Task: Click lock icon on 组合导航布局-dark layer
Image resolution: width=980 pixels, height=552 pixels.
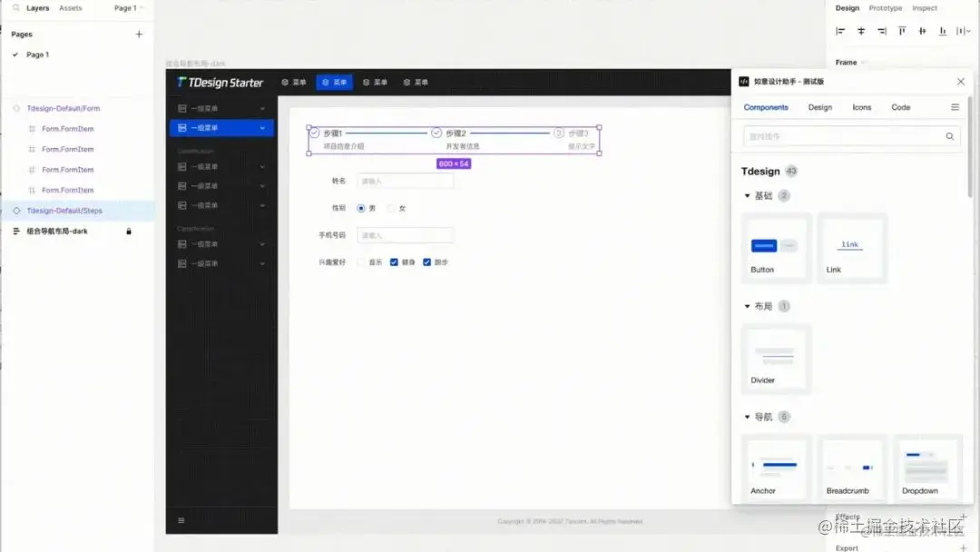Action: pos(129,232)
